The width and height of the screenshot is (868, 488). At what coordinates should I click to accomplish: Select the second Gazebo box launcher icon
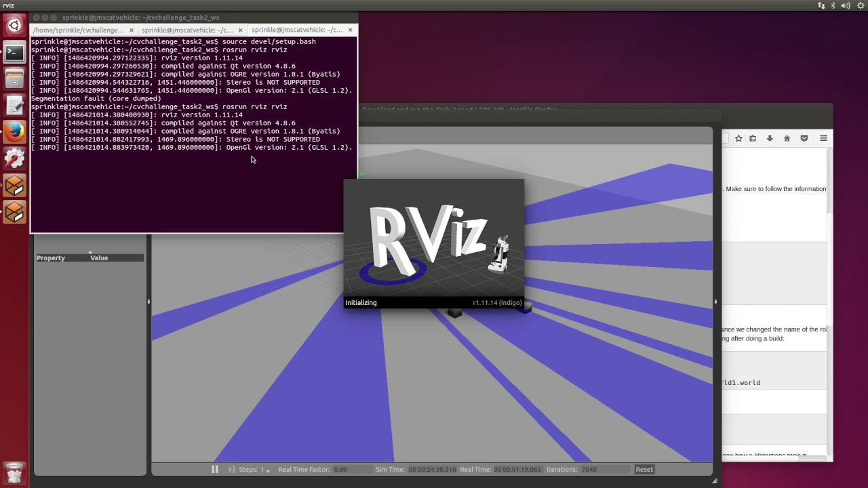(14, 211)
